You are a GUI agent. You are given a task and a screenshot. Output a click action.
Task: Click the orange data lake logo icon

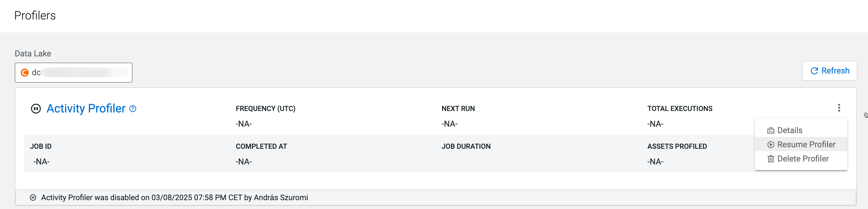25,73
